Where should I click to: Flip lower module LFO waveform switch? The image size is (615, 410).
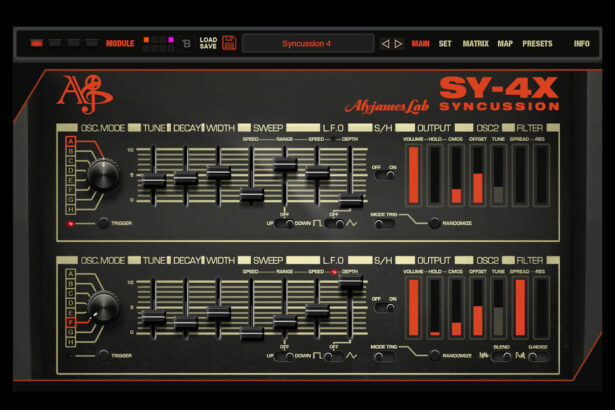pyautogui.click(x=335, y=356)
